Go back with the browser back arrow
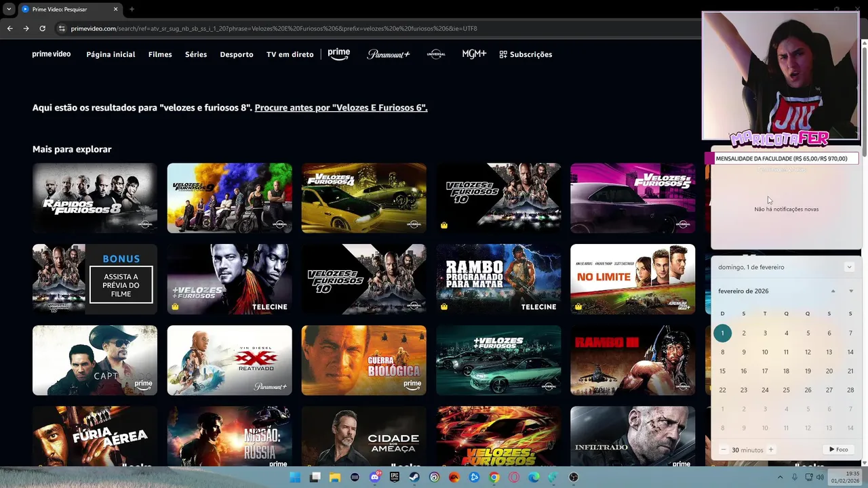868x488 pixels. [x=9, y=28]
